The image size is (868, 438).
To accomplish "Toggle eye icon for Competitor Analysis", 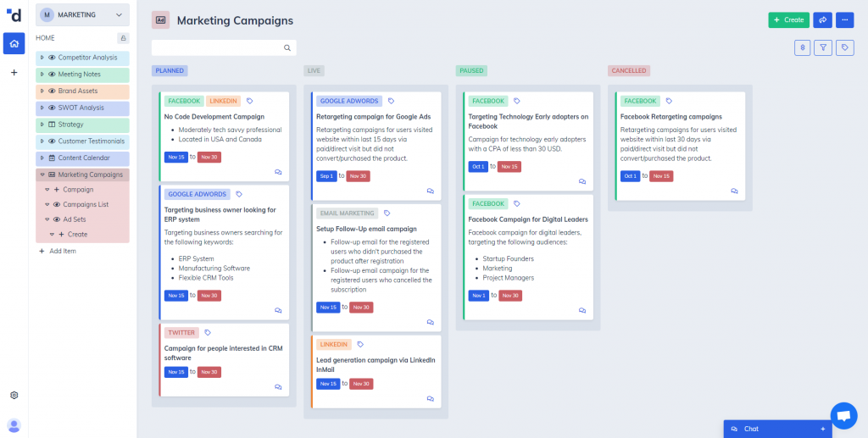I will pyautogui.click(x=52, y=58).
